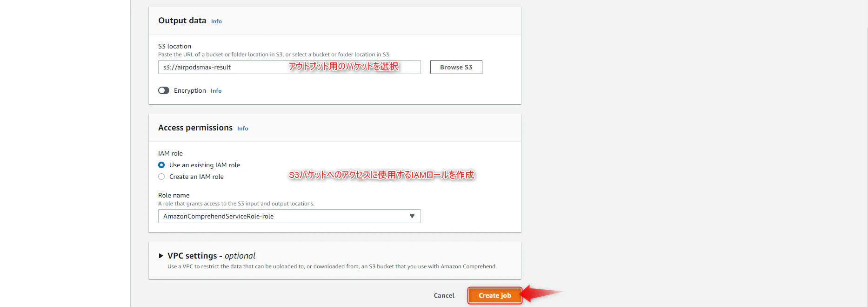The width and height of the screenshot is (868, 307).
Task: Open Info link next to Access permissions
Action: tap(242, 129)
